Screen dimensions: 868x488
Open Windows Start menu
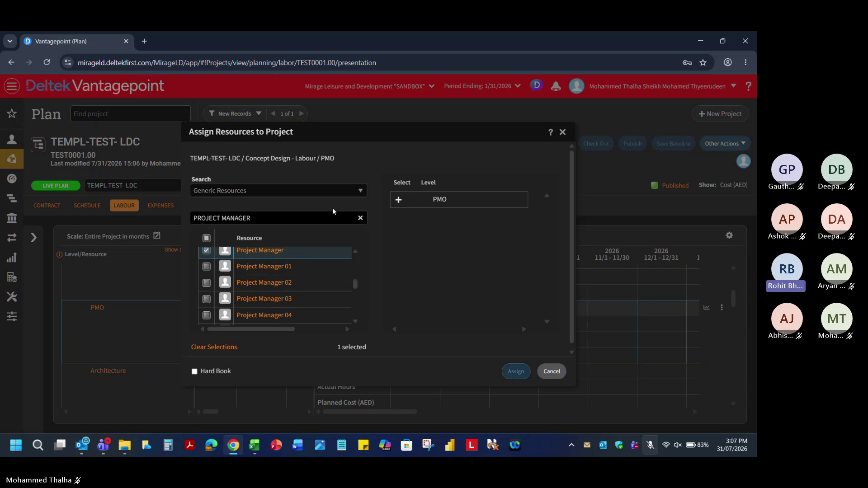(16, 445)
